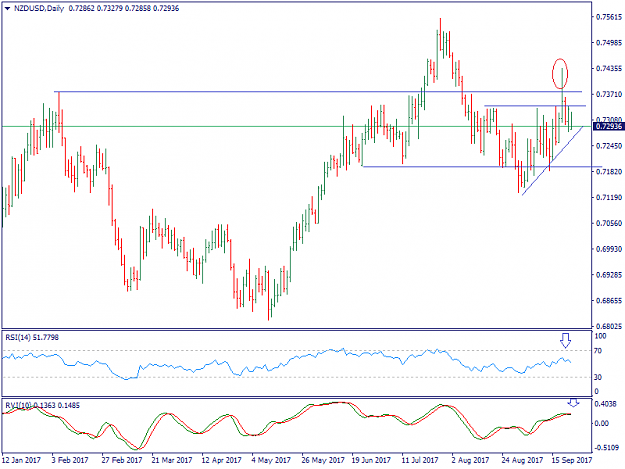The width and height of the screenshot is (625, 469).
Task: Click the 11 Jul 2017 date label
Action: [x=420, y=460]
